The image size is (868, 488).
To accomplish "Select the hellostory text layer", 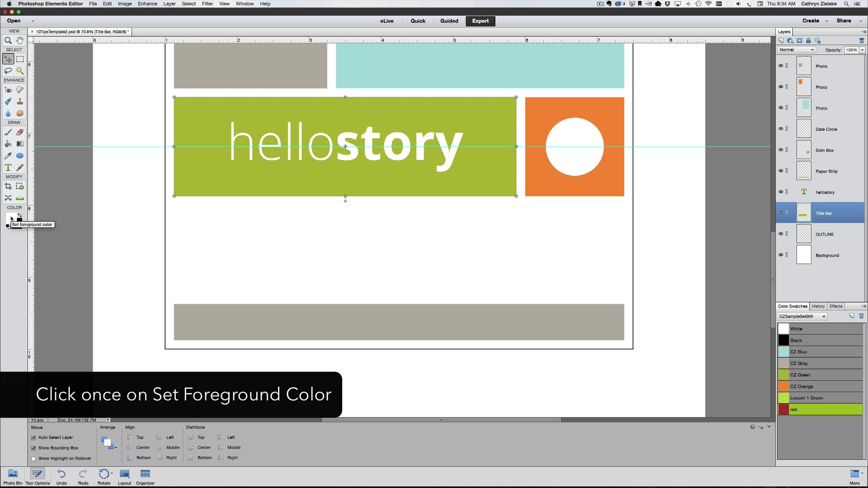I will 825,192.
